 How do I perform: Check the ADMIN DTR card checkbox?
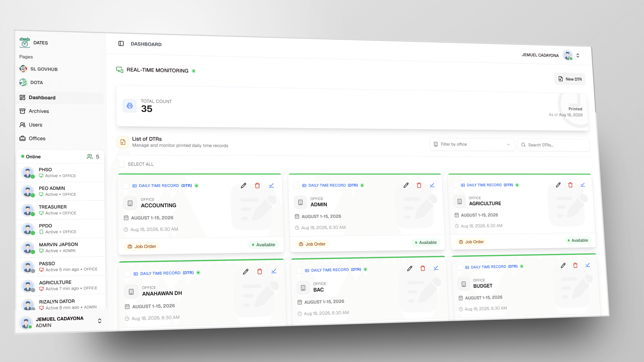[x=296, y=185]
